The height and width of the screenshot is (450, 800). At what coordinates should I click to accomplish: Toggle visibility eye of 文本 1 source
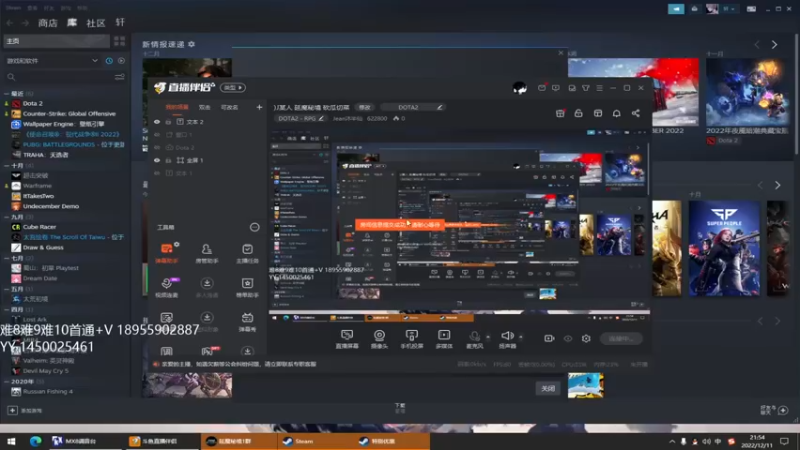[157, 173]
